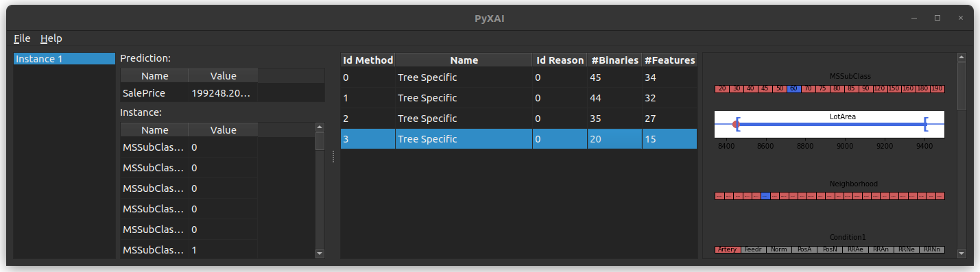This screenshot has width=980, height=272.
Task: Select Tree Specific row with 20 binaries
Action: pos(518,139)
